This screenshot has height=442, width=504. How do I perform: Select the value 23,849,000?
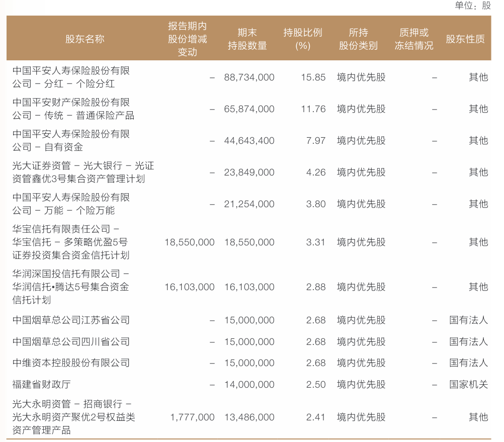tap(249, 172)
